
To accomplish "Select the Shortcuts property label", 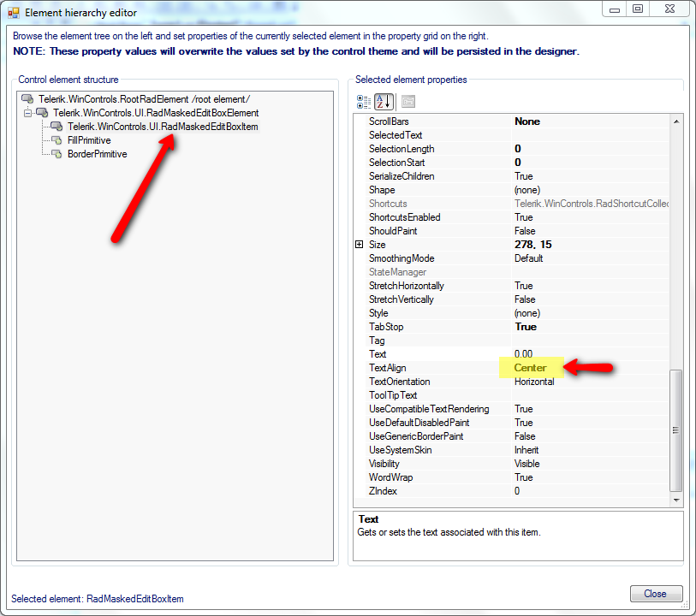I will pyautogui.click(x=388, y=204).
